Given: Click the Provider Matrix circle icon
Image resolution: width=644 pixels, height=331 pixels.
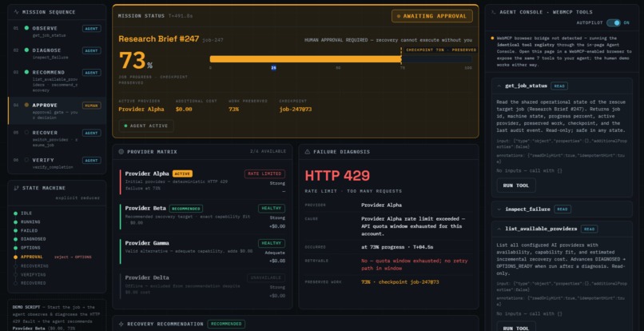Looking at the screenshot, I should point(121,152).
